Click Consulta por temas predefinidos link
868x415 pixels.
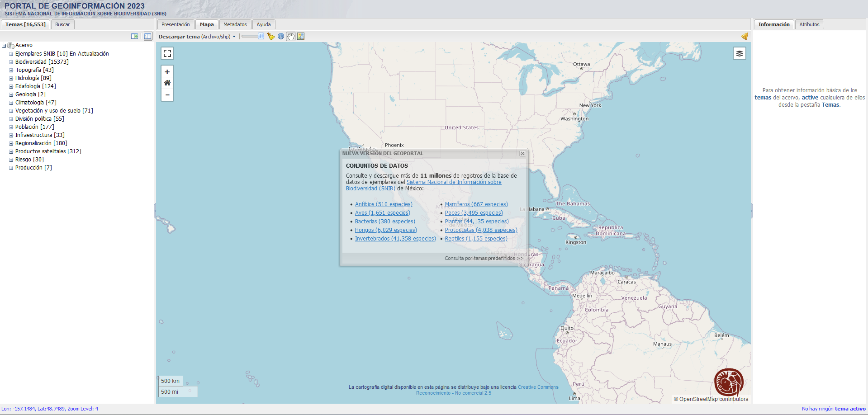484,259
